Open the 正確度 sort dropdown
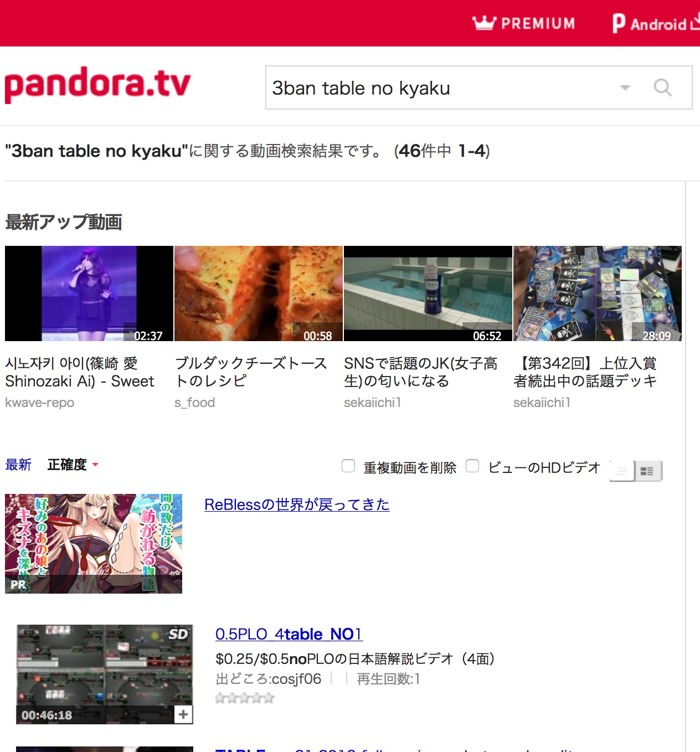Viewport: 700px width, 752px height. (x=73, y=465)
